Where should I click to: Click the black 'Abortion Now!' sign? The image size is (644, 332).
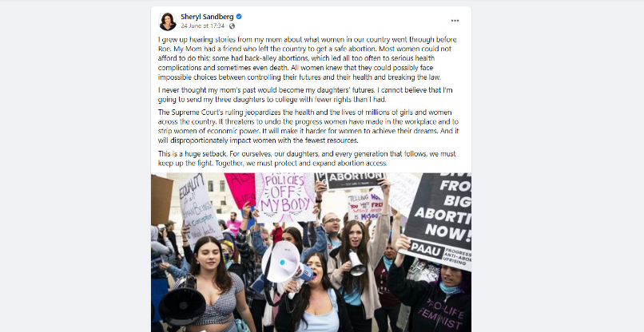(438, 219)
